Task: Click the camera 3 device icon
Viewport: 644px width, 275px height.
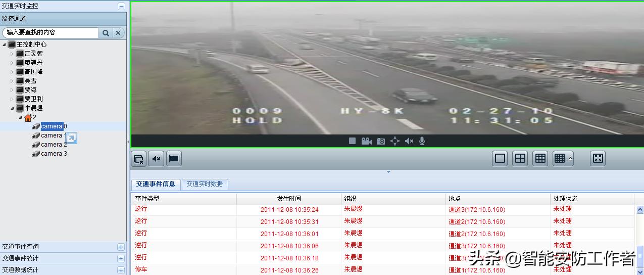Action: pyautogui.click(x=36, y=154)
